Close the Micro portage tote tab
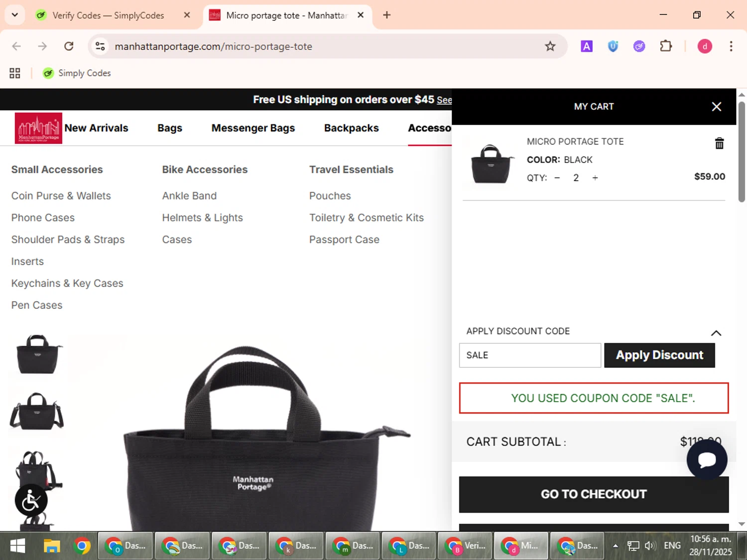 [361, 15]
